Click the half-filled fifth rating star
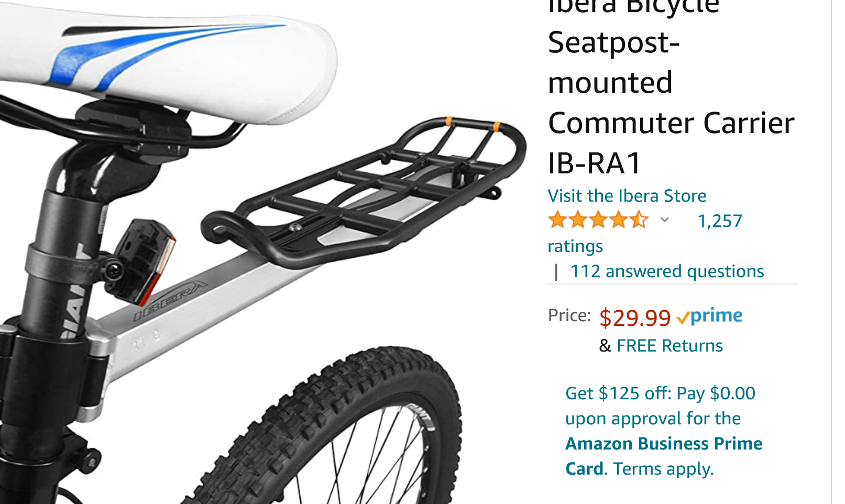The image size is (845, 504). 639,220
